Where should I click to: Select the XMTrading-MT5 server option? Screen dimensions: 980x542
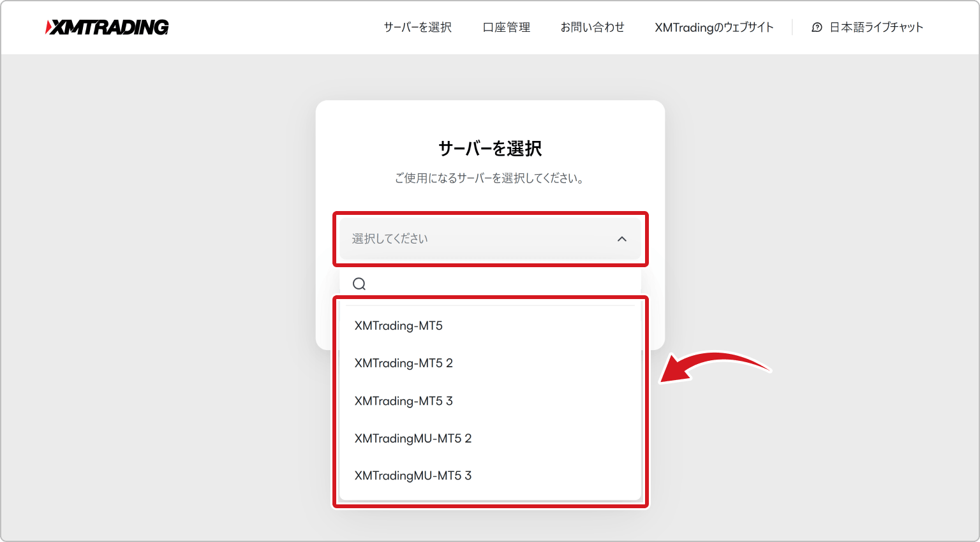[x=490, y=326]
